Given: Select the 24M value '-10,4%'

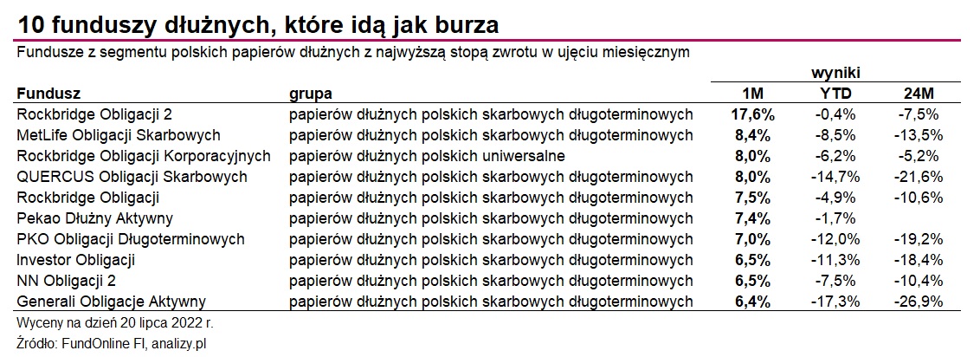Looking at the screenshot, I should (x=919, y=282).
